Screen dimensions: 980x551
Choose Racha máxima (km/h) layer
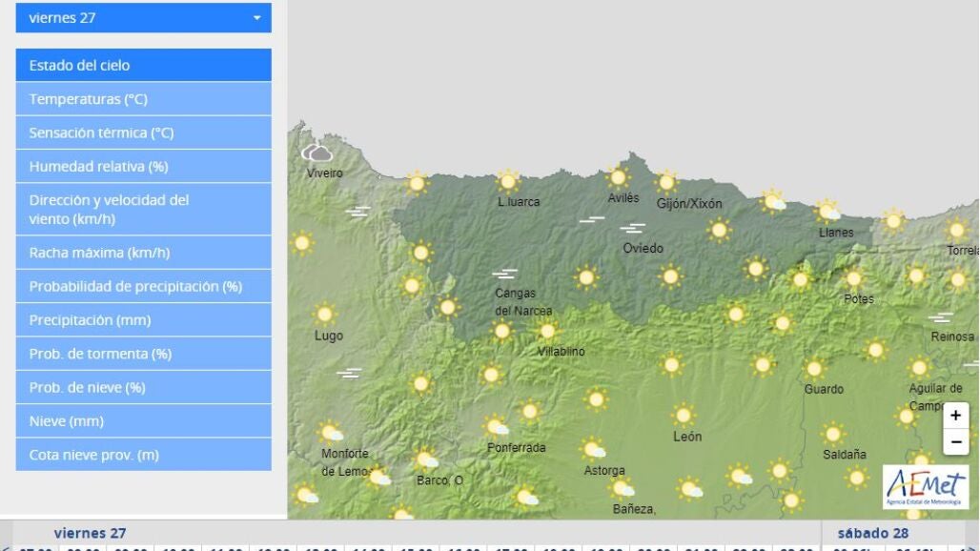143,253
